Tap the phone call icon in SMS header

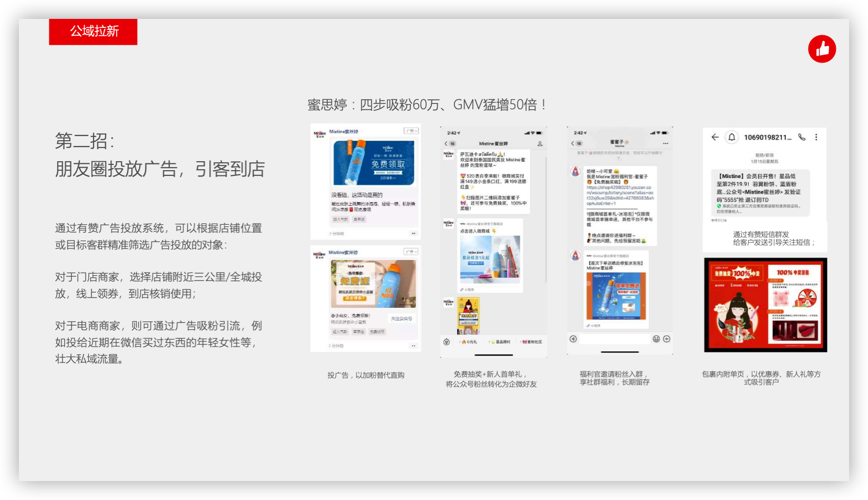802,137
